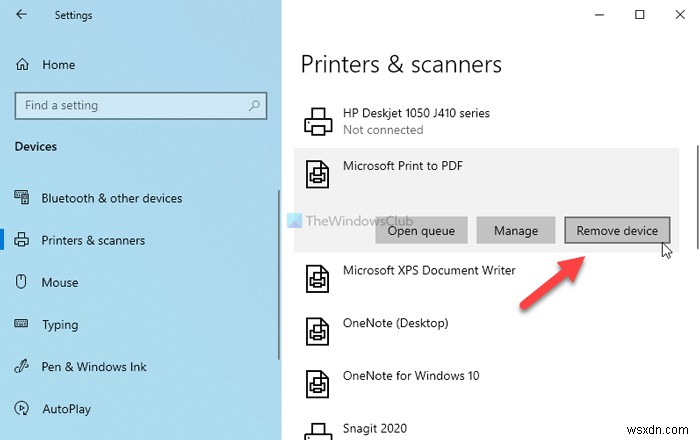Click the HP Deskjet 1050 printer icon
700x440 pixels.
click(x=318, y=121)
